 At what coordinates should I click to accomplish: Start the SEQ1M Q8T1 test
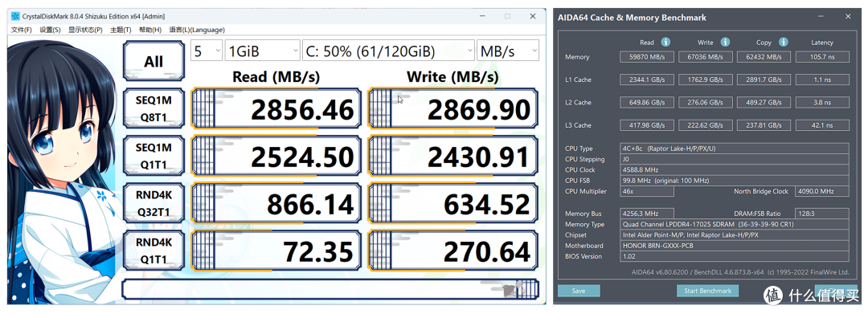coord(154,109)
